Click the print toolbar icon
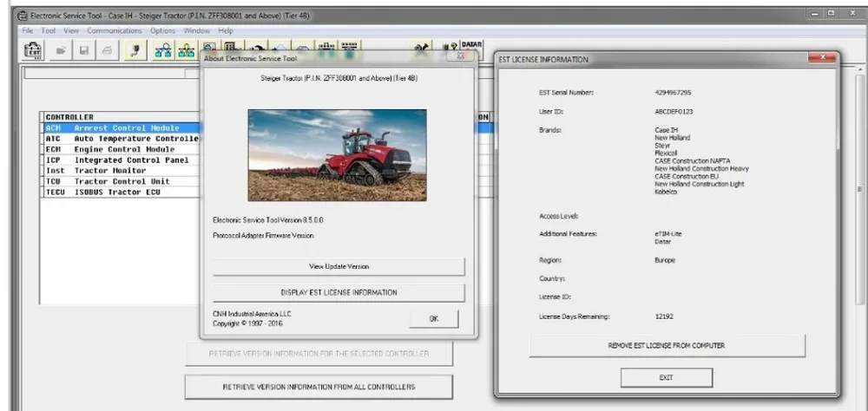 [108, 50]
